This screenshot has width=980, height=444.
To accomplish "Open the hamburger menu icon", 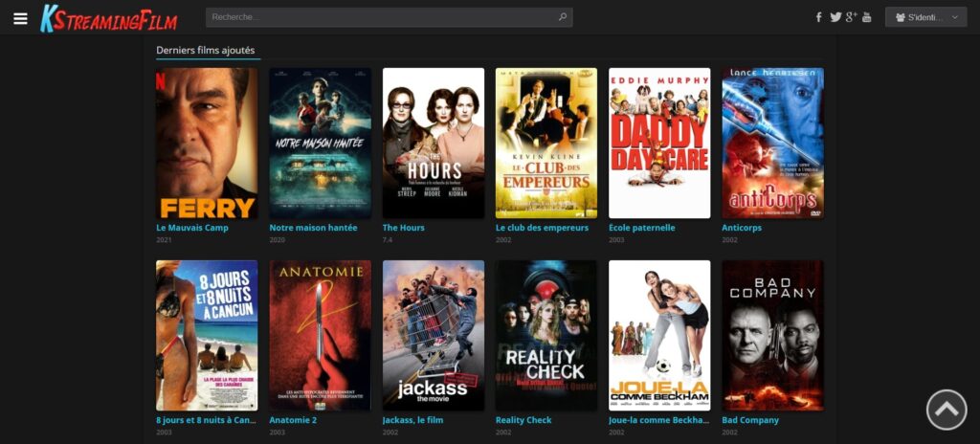I will (21, 18).
